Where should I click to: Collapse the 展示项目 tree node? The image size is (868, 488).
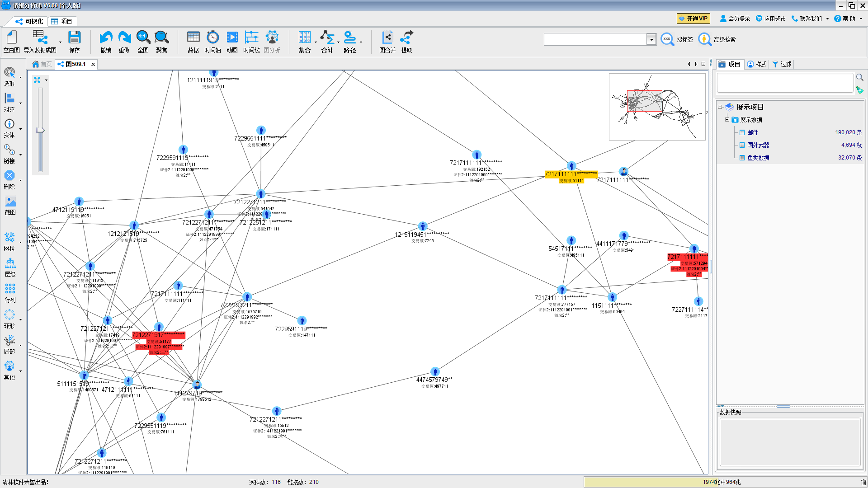720,107
